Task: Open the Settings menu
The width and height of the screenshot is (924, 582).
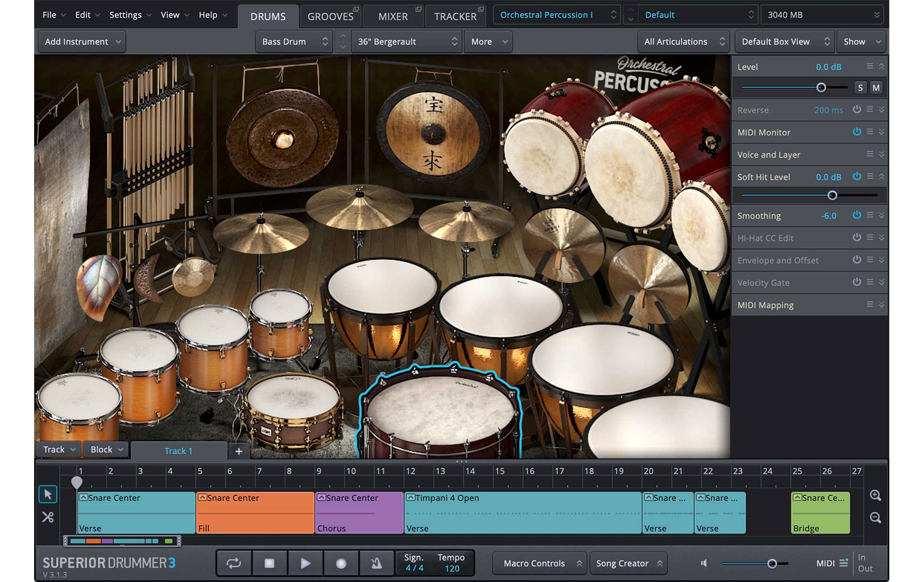Action: [131, 15]
